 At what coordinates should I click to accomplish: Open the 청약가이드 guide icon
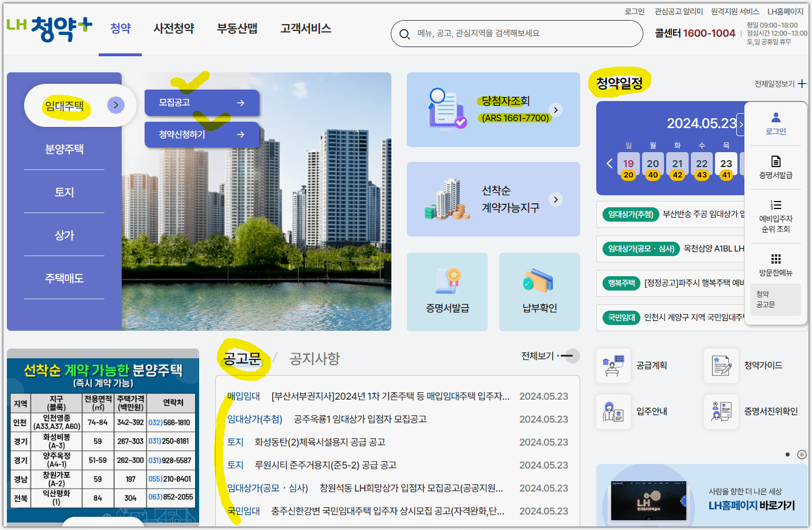[721, 366]
